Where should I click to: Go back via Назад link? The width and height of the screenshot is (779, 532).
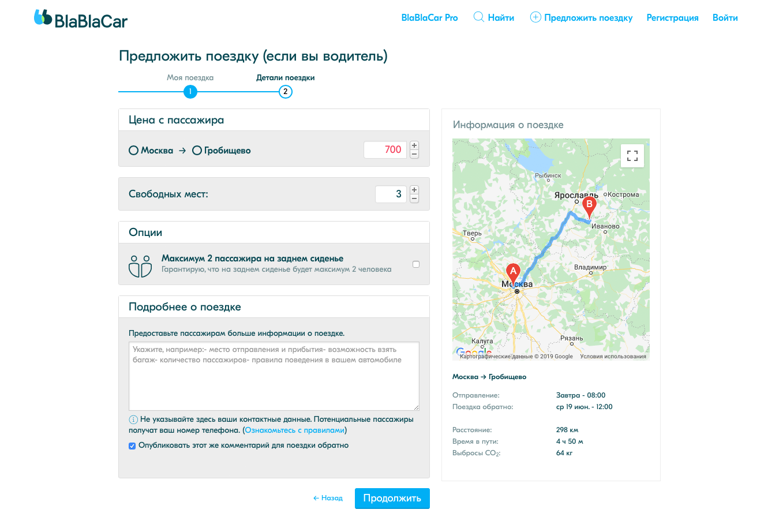click(x=328, y=498)
